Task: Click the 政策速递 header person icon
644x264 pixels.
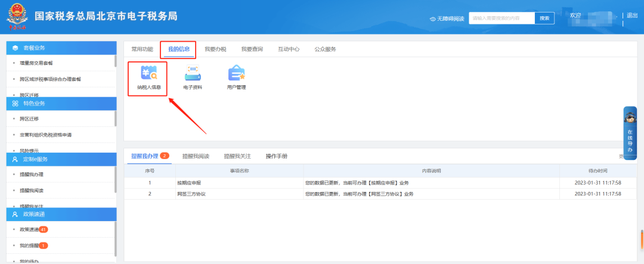Action: [x=15, y=215]
